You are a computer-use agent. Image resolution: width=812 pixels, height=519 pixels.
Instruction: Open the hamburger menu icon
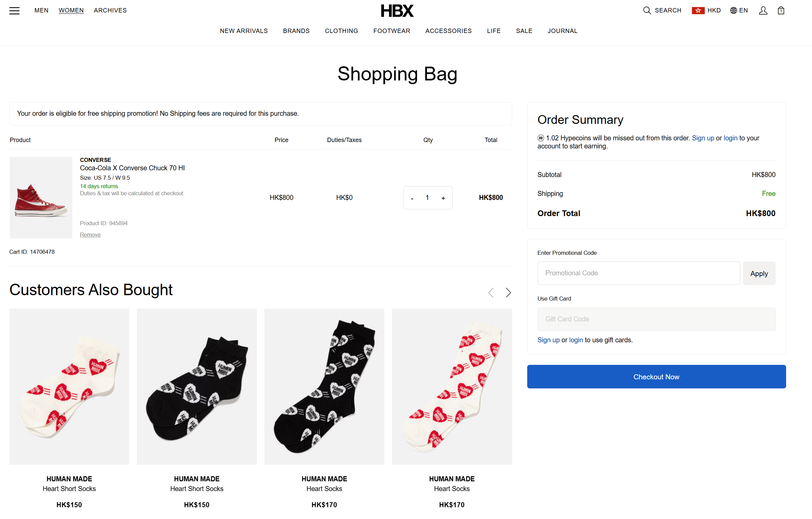tap(14, 10)
